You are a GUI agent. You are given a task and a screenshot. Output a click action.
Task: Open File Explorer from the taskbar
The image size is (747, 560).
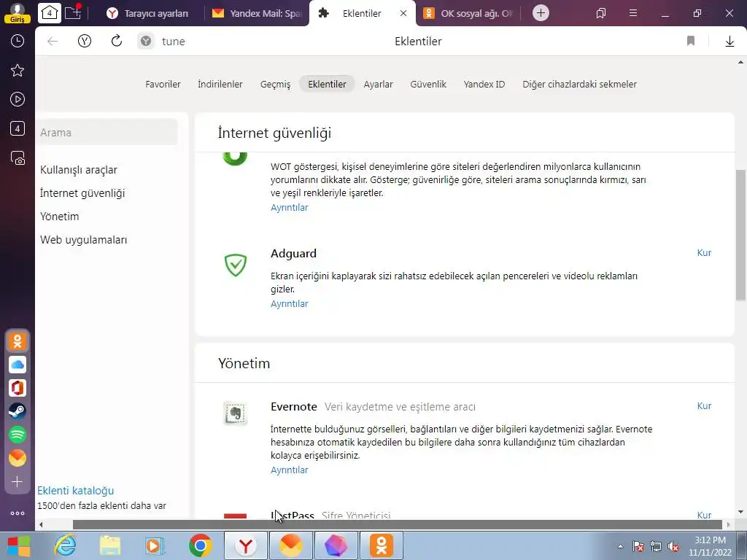pyautogui.click(x=110, y=546)
